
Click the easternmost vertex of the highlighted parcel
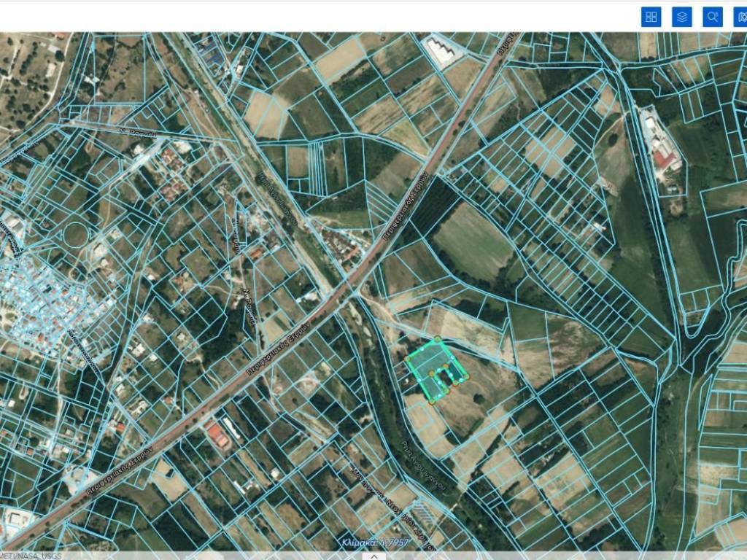[467, 377]
